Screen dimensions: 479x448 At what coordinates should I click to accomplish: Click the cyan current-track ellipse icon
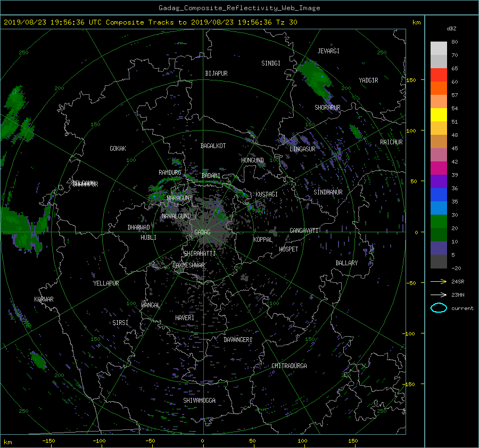point(439,308)
